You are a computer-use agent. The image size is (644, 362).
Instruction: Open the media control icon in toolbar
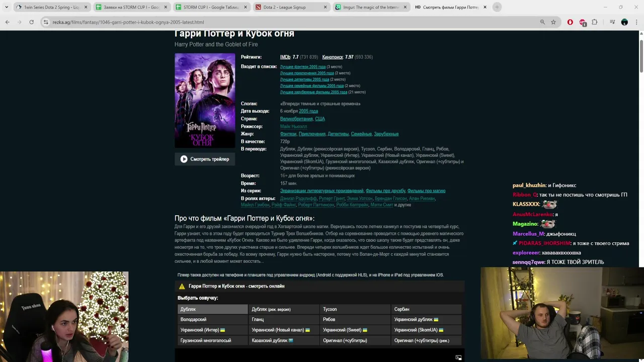612,22
